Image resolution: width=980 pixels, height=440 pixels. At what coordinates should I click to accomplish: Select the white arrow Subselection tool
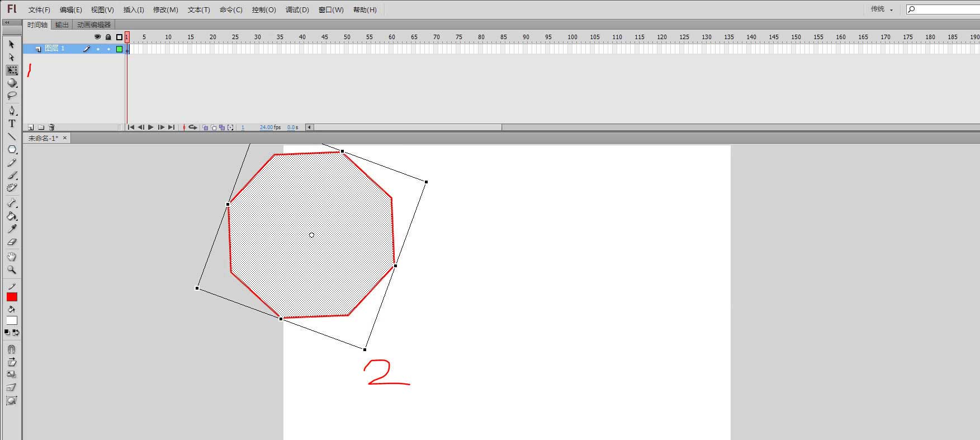(x=12, y=57)
